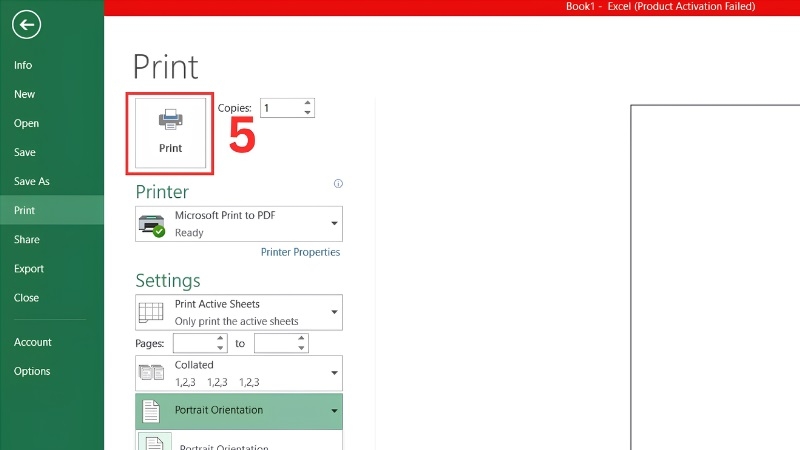This screenshot has width=800, height=450.
Task: Open the Export page
Action: point(29,269)
